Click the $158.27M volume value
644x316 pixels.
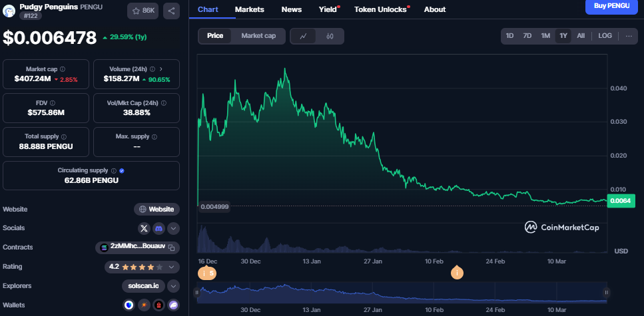[122, 79]
